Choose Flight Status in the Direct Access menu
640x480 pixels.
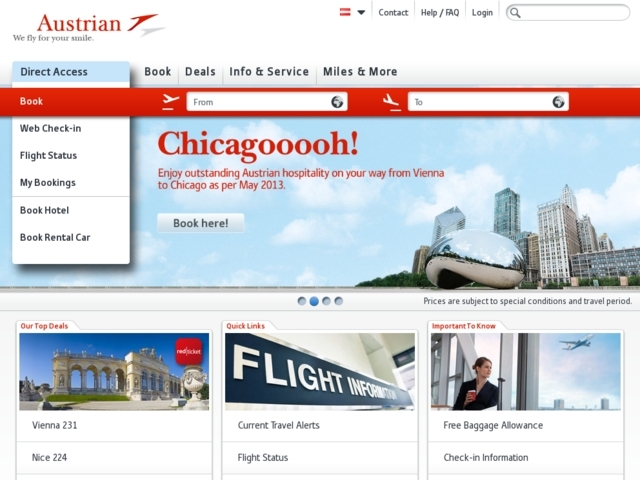[x=48, y=156]
